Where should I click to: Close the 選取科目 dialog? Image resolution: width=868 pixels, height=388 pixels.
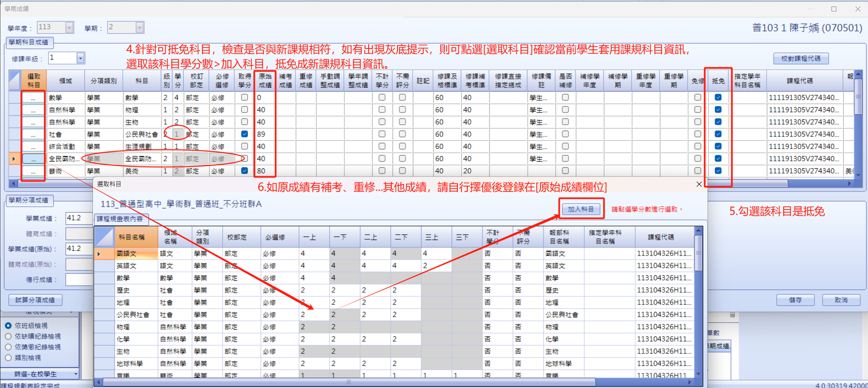(x=699, y=184)
